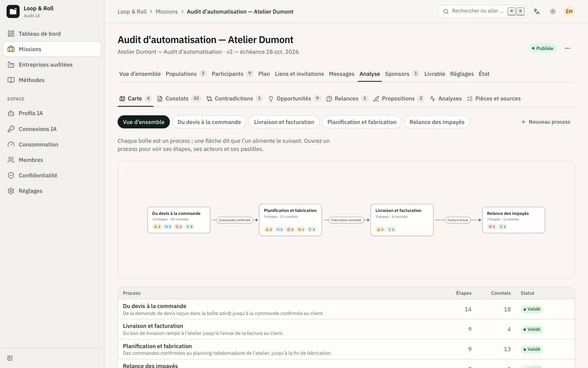Open Consommation page
This screenshot has height=368, width=588.
pyautogui.click(x=52, y=144)
